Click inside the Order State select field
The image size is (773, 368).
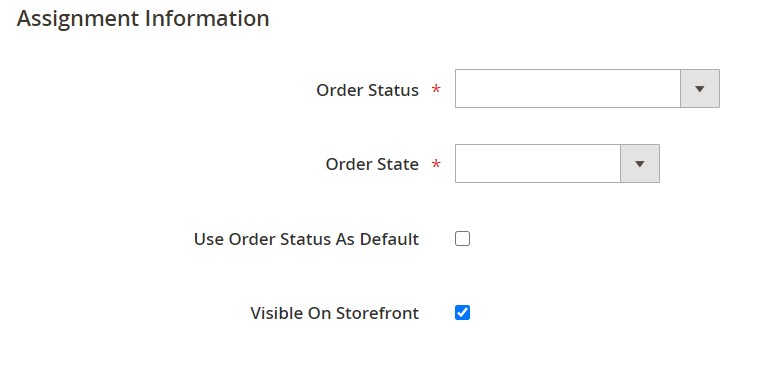click(557, 164)
